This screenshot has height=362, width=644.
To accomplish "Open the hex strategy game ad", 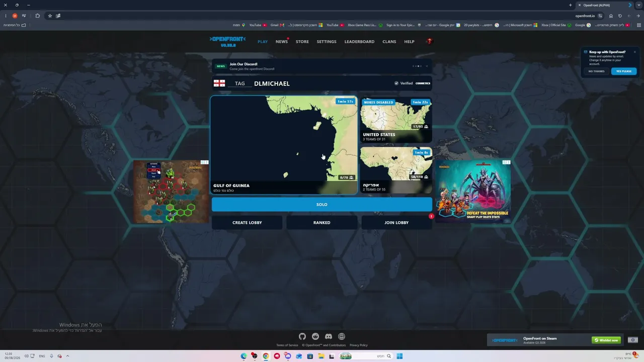I will point(171,192).
